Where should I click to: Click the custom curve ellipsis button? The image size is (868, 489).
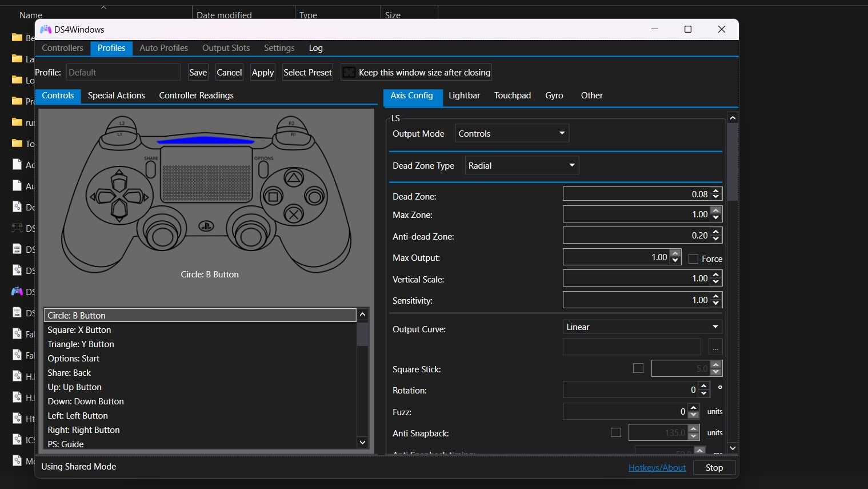715,347
